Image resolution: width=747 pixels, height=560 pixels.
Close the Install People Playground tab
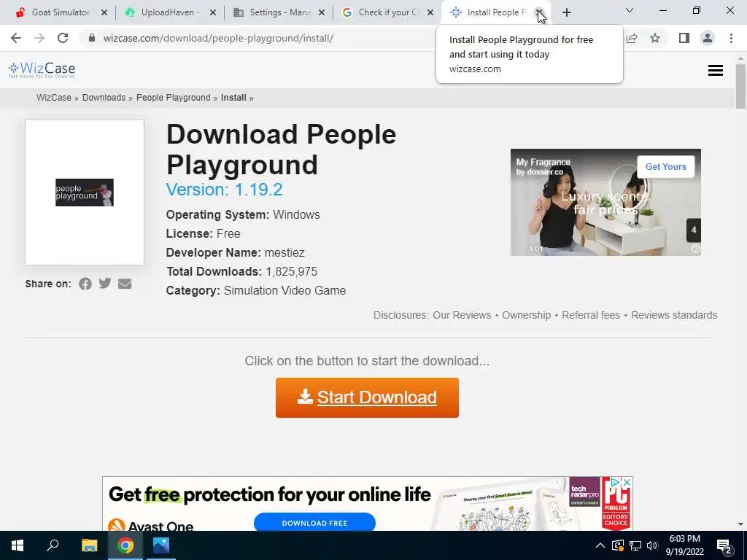539,12
